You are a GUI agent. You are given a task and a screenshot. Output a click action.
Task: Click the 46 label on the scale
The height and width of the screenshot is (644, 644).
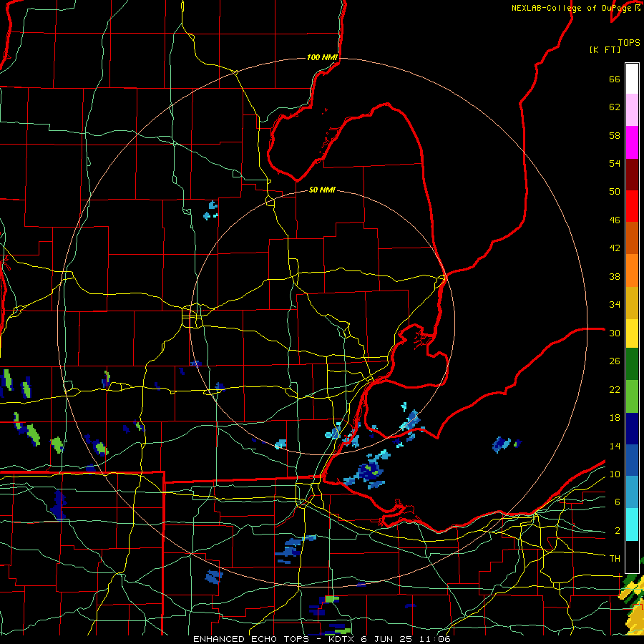coord(615,220)
